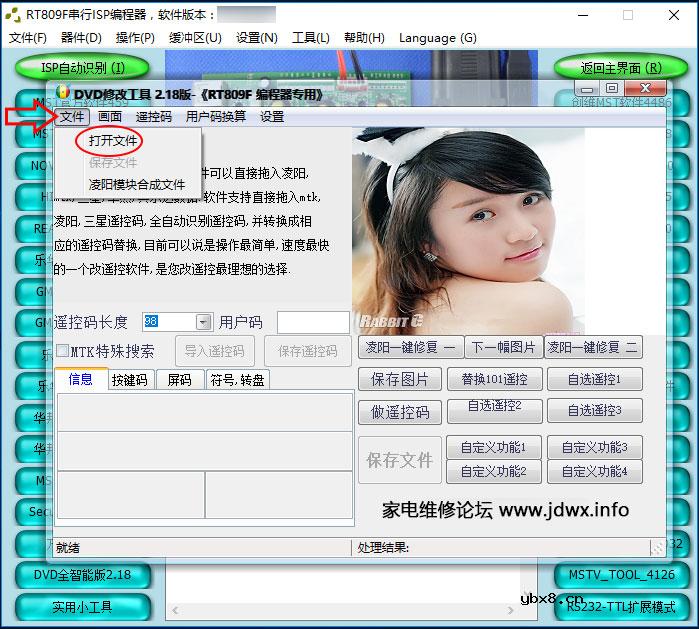Screen dimensions: 699x629
Task: Switch to the 符号,转盘 tab
Action: click(x=237, y=380)
